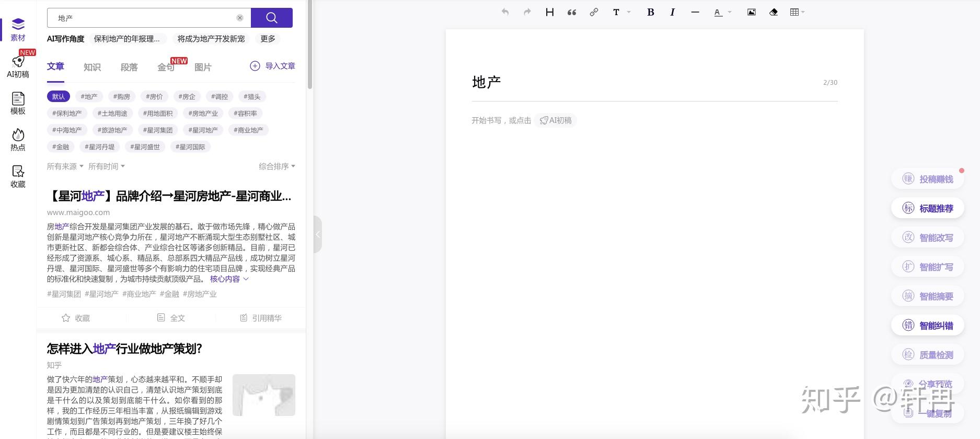Open the article 【星河地产】品牌介绍

169,196
